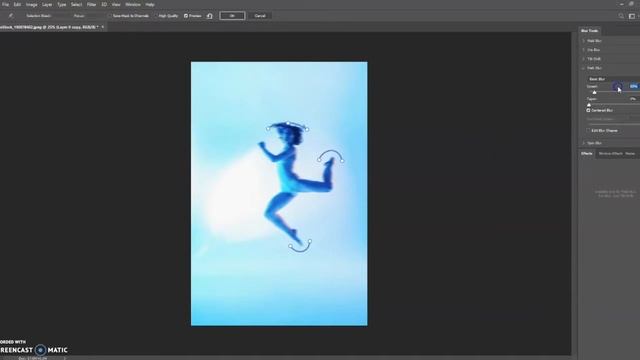
Task: Switch to the Motion Effects tab
Action: (611, 153)
